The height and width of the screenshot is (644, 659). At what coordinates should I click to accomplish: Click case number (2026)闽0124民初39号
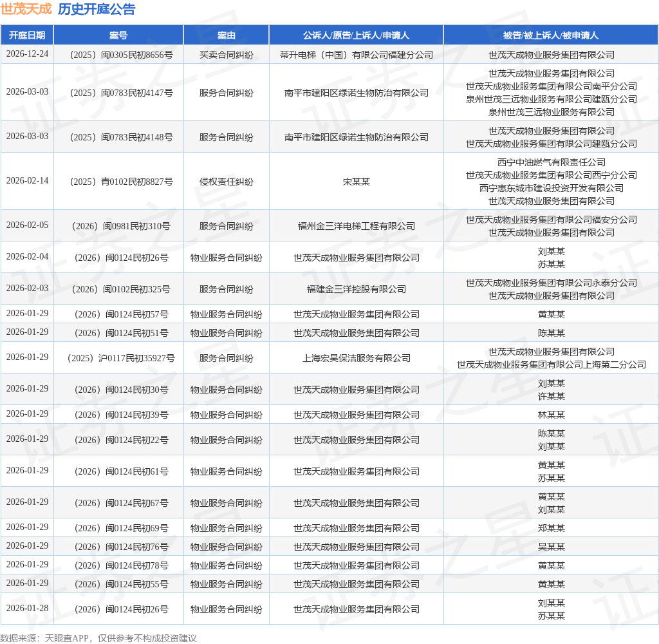[121, 415]
